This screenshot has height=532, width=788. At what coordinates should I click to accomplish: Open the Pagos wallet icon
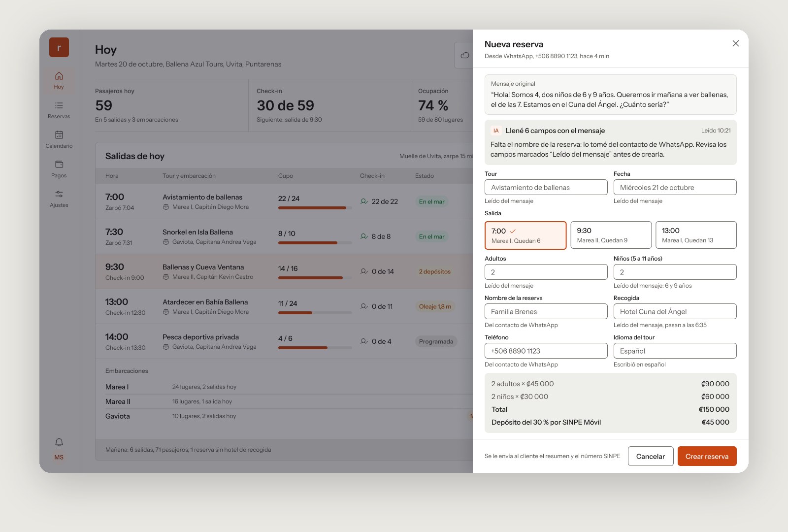click(59, 169)
